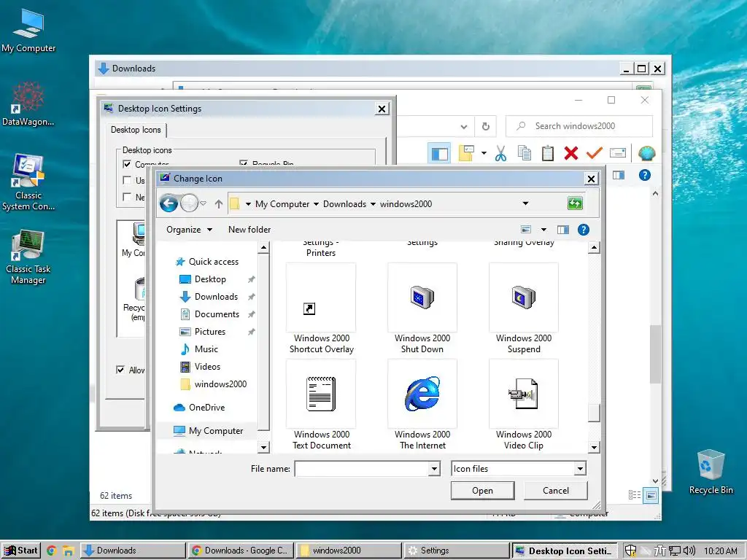Open Documents in the navigation pane

[217, 314]
